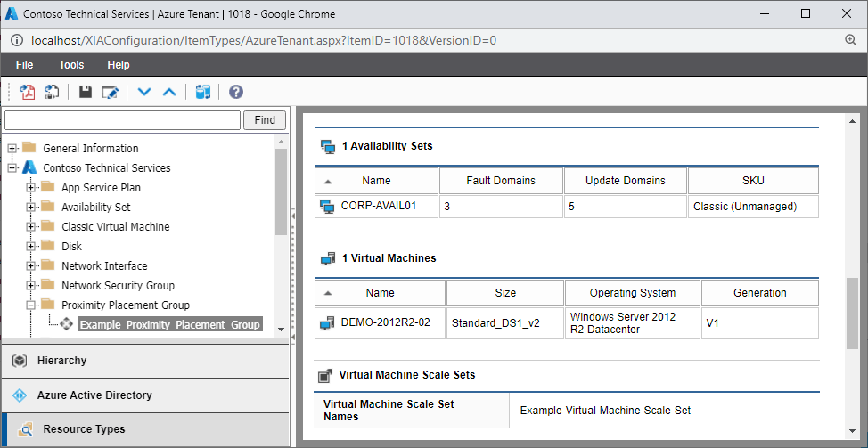Expand the General Information node

pos(12,148)
